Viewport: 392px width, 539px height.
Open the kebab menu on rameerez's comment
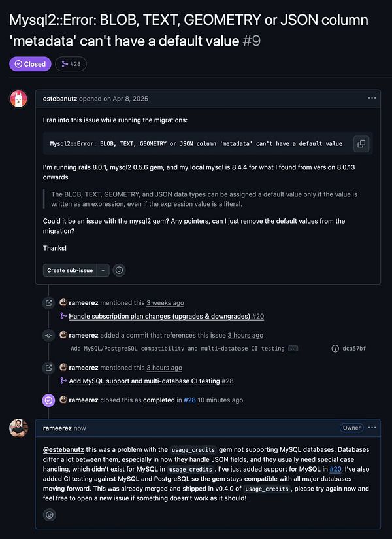pos(372,428)
